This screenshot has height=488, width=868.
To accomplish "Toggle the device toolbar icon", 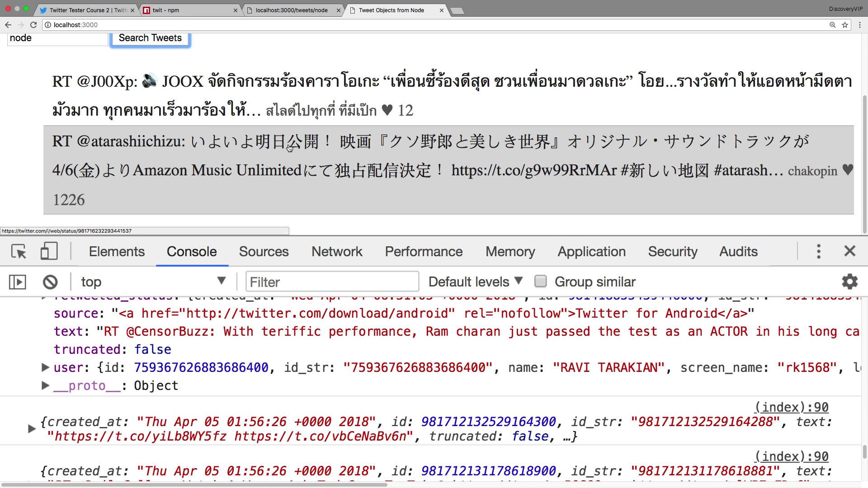I will pyautogui.click(x=49, y=251).
